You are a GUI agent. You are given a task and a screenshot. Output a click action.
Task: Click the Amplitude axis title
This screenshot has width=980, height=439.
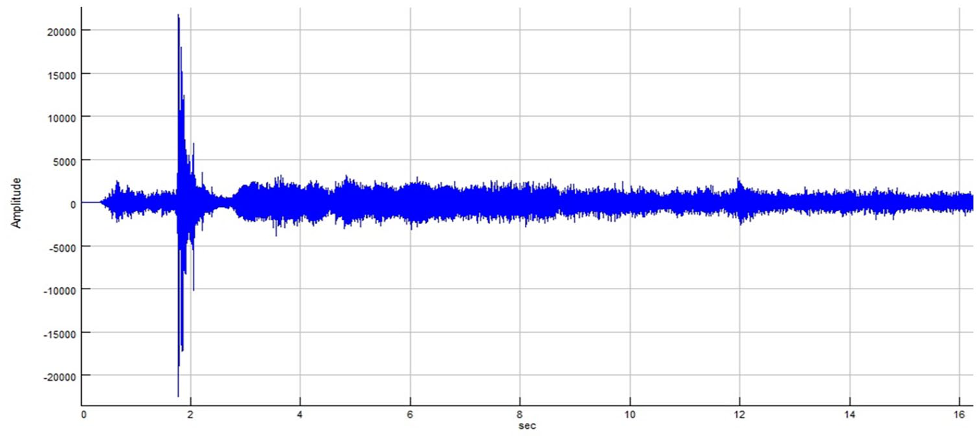tap(16, 203)
